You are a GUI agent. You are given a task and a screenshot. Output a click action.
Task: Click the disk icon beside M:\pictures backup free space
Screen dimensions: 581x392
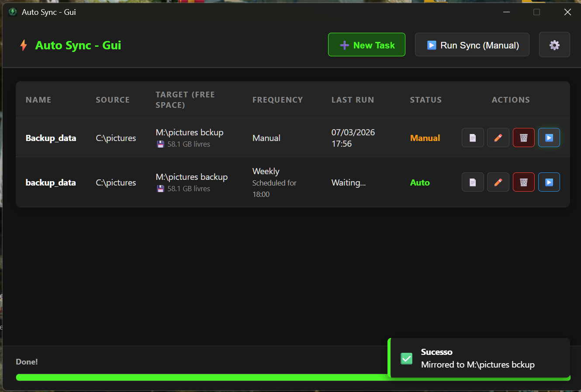[160, 189]
